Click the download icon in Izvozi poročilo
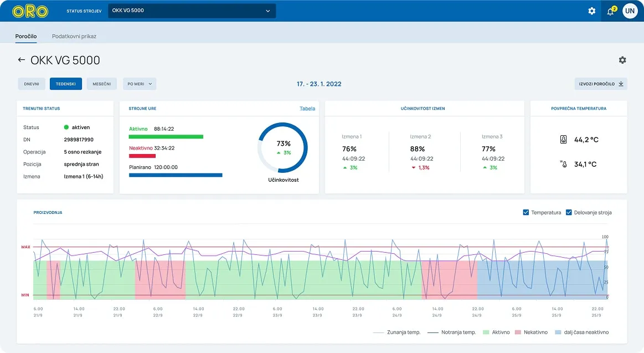The width and height of the screenshot is (644, 353). [x=621, y=84]
